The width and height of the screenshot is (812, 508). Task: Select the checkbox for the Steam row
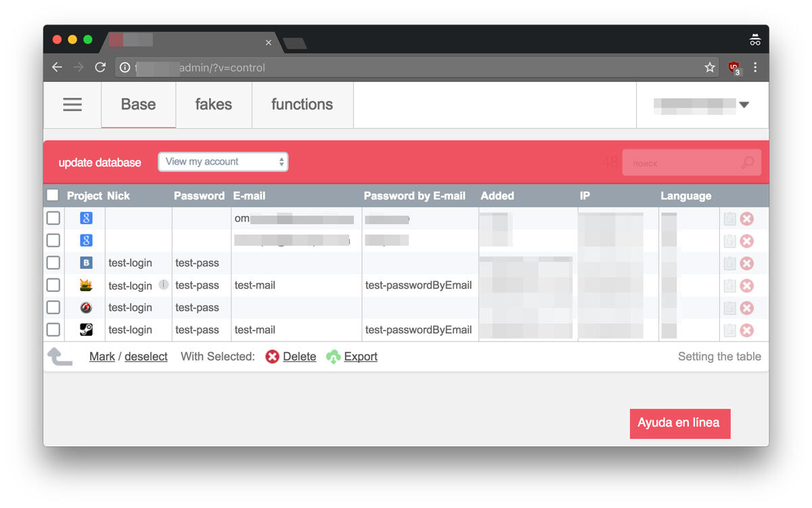pos(53,330)
